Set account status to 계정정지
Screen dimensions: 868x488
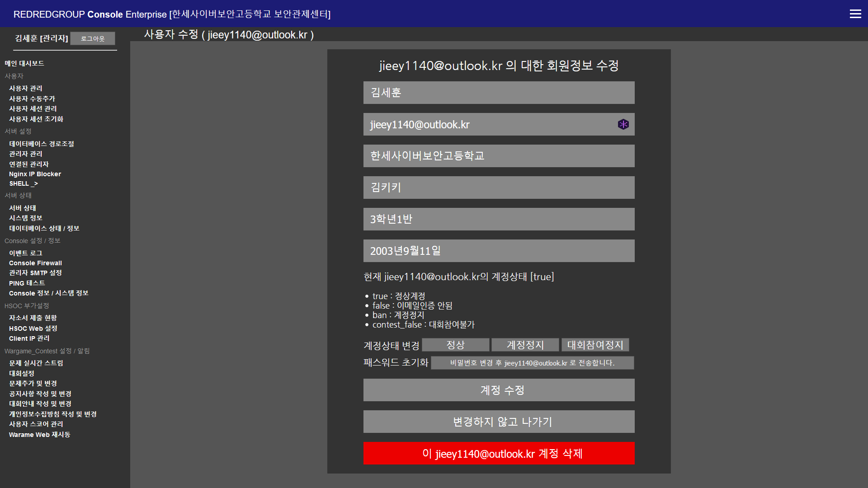pos(525,345)
